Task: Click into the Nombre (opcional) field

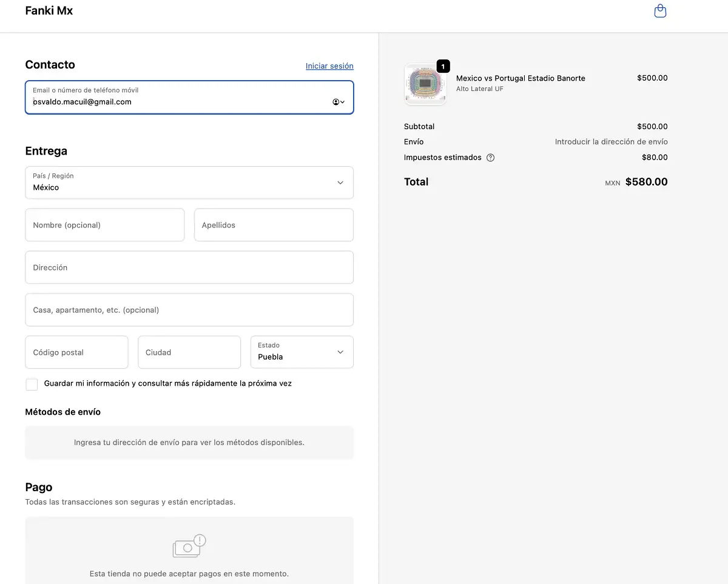Action: coord(104,225)
